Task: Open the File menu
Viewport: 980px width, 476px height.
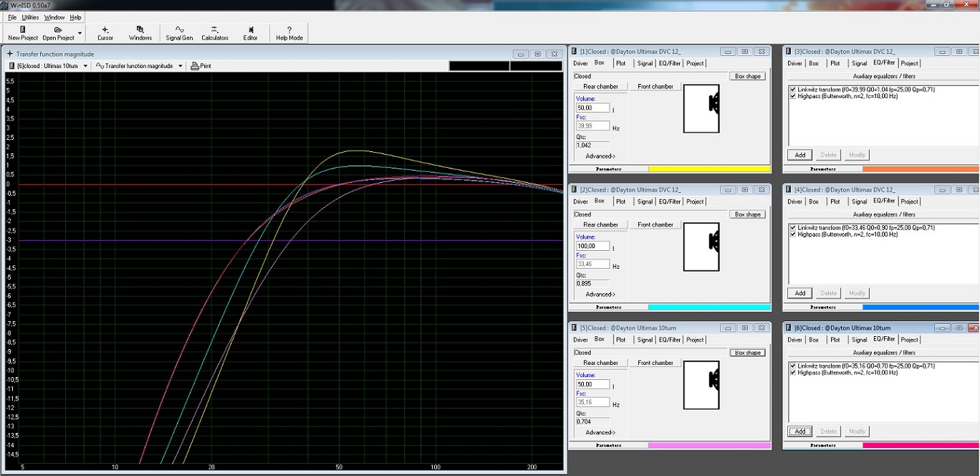Action: coord(12,17)
